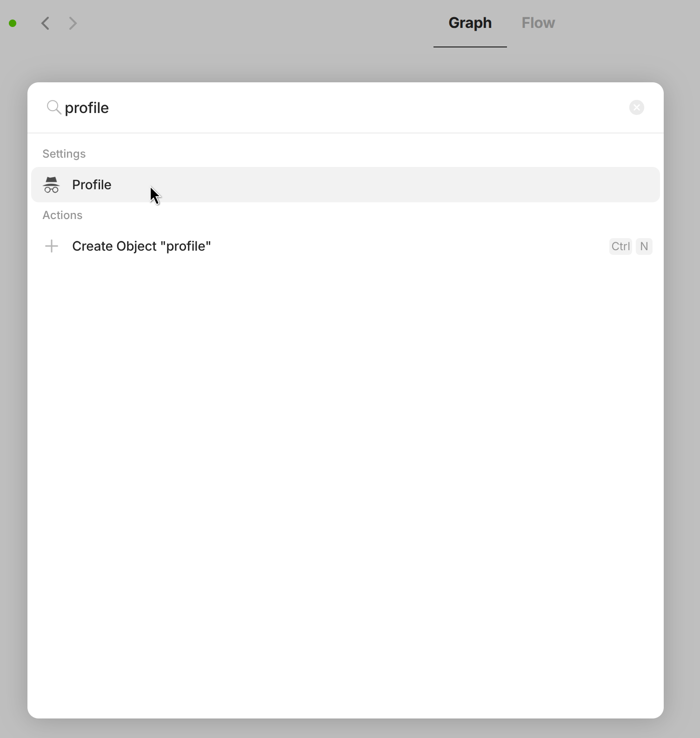Clear the search with the X icon
700x738 pixels.
pos(636,107)
